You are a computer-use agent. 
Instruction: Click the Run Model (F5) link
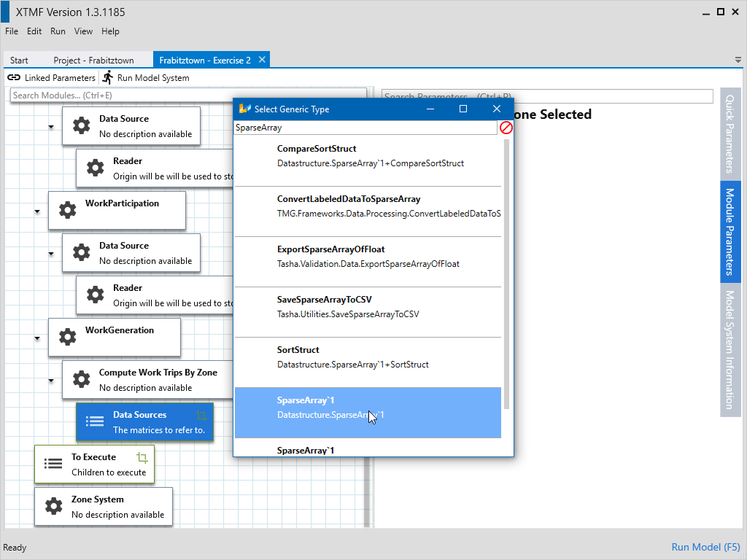tap(705, 547)
